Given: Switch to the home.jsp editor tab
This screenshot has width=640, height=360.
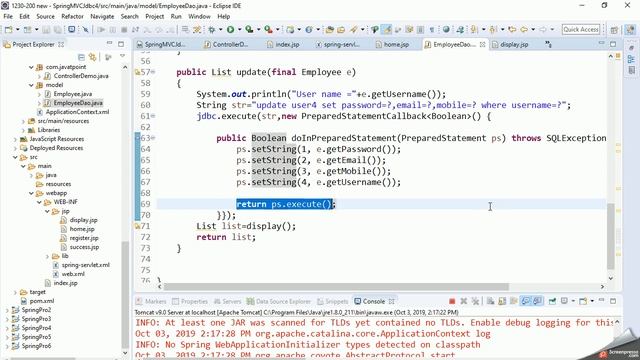Looking at the screenshot, I should click(393, 44).
